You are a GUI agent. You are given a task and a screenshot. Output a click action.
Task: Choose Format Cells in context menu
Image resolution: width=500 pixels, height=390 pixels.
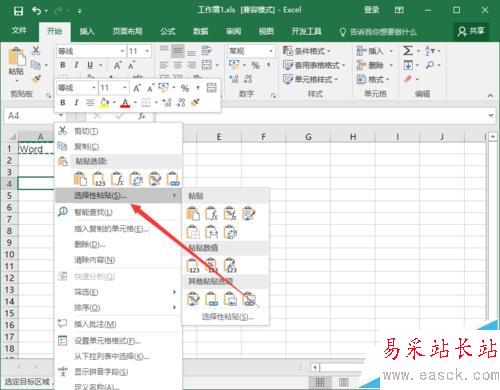pyautogui.click(x=118, y=341)
